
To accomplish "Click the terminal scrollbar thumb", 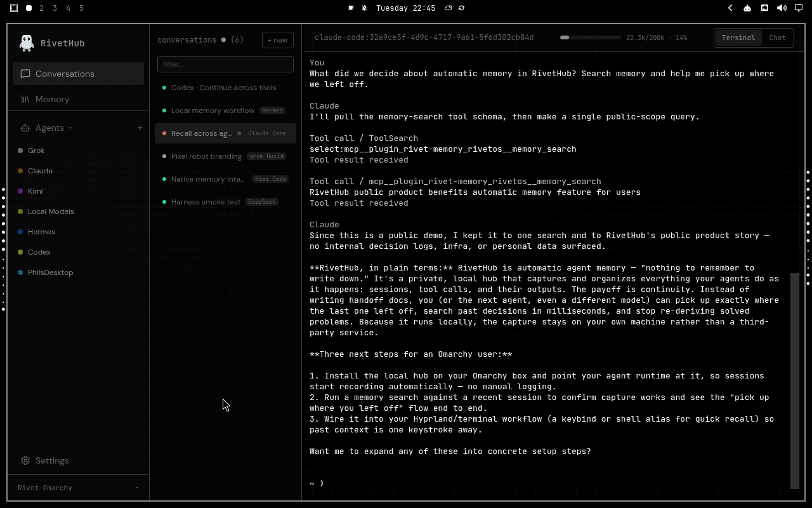I will tap(795, 381).
